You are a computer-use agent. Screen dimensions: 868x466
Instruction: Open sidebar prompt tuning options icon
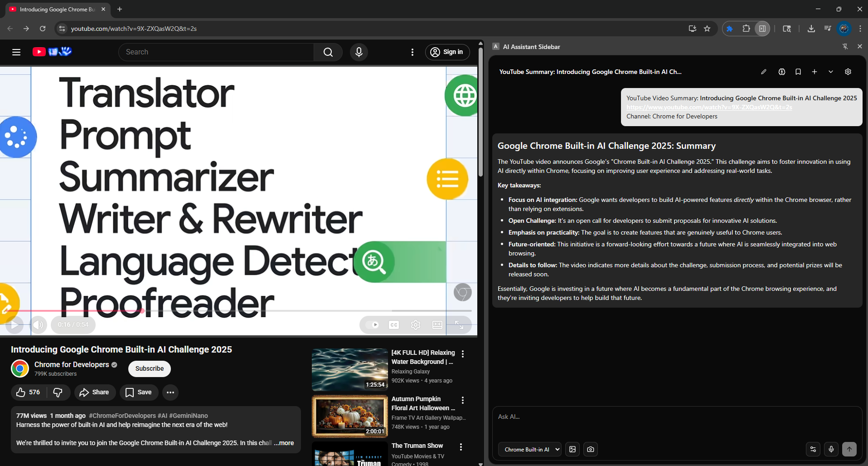click(x=813, y=449)
